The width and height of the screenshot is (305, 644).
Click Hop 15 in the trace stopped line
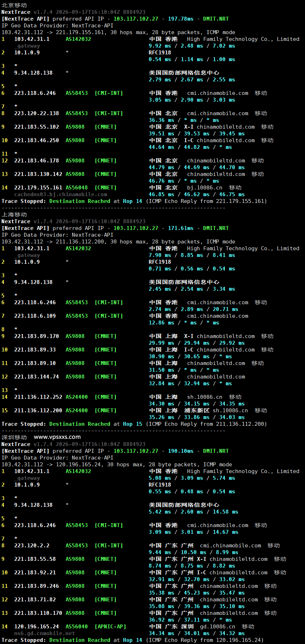132,424
